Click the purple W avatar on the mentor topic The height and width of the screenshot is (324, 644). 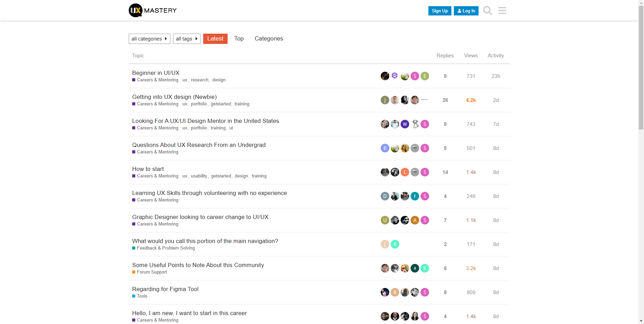click(405, 124)
